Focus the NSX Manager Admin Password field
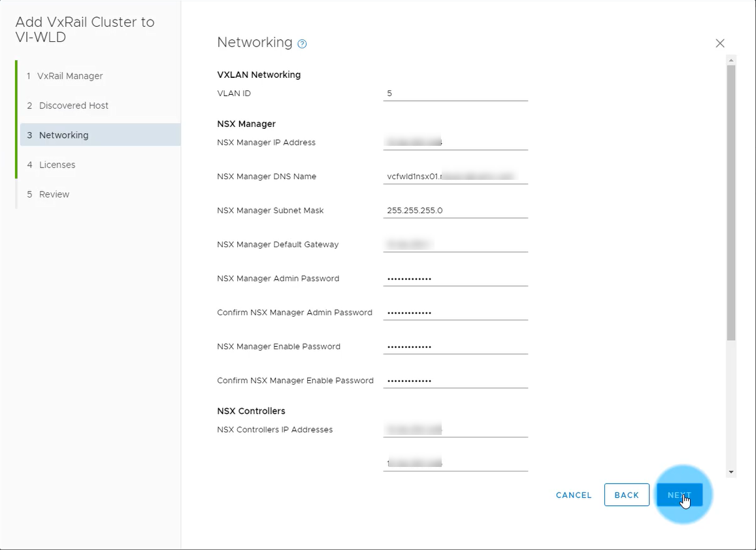Image resolution: width=756 pixels, height=550 pixels. pos(455,279)
